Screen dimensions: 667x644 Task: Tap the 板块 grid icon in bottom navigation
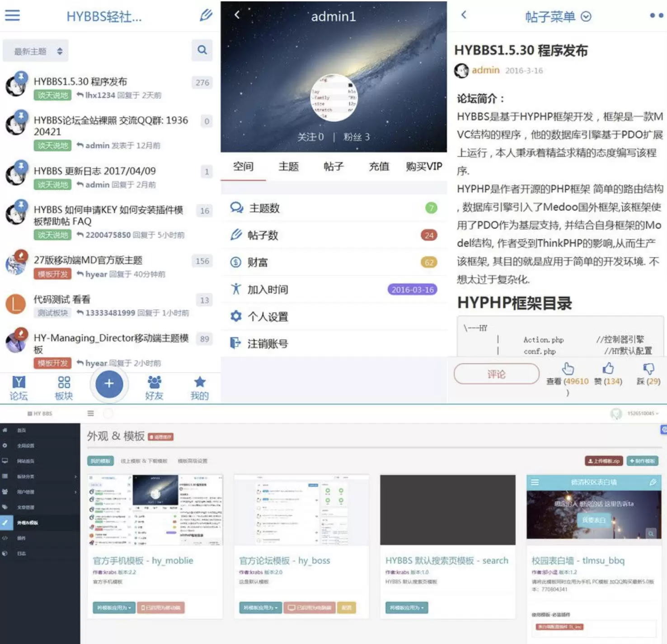point(64,388)
